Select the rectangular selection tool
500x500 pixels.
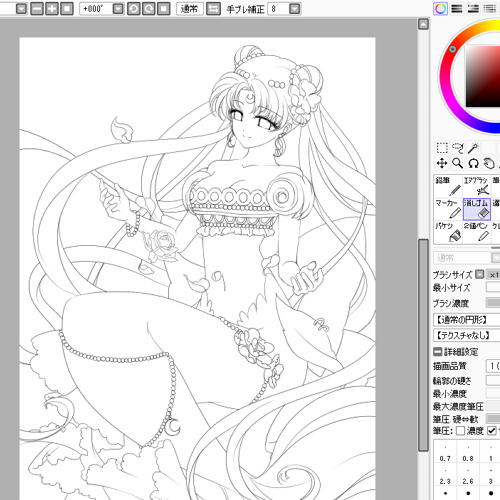click(442, 147)
